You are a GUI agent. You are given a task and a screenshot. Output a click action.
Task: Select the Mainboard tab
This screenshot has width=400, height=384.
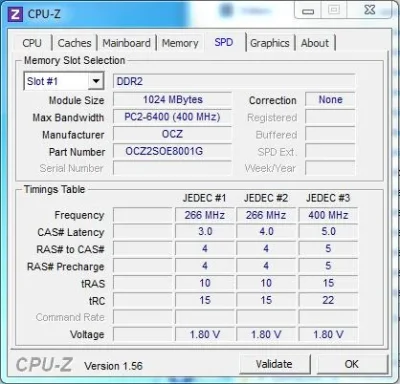(x=126, y=43)
